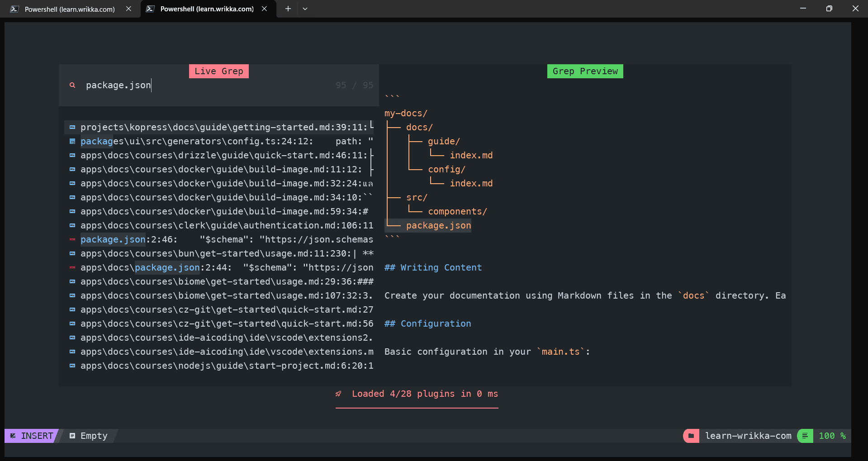Click src/ folder in the preview
The image size is (868, 461).
(x=417, y=197)
